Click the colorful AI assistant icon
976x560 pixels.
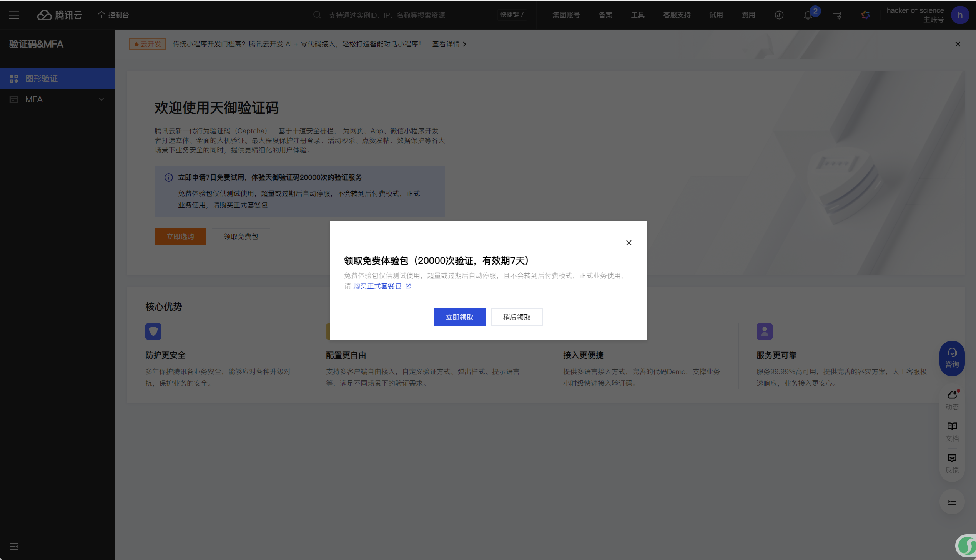866,15
